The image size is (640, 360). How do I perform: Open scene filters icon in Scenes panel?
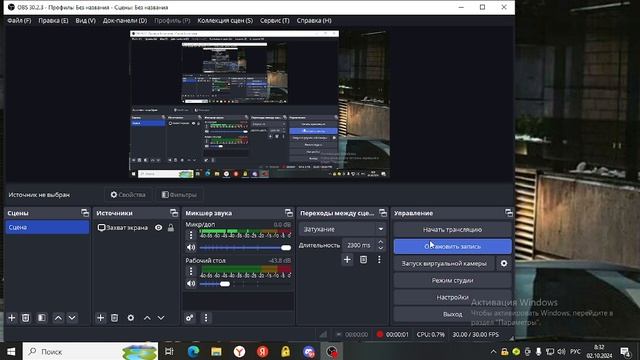42,318
